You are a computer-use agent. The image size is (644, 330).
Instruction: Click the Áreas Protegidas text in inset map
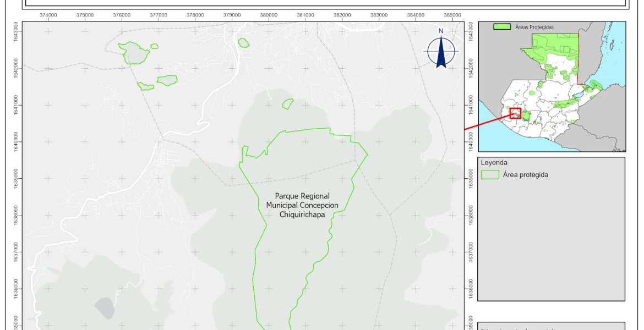[x=534, y=26]
